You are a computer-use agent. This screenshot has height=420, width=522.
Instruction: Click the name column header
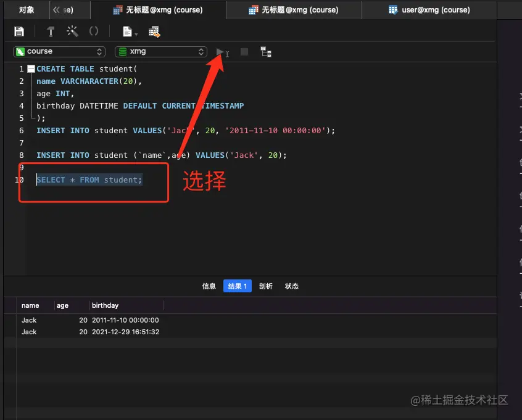point(35,305)
